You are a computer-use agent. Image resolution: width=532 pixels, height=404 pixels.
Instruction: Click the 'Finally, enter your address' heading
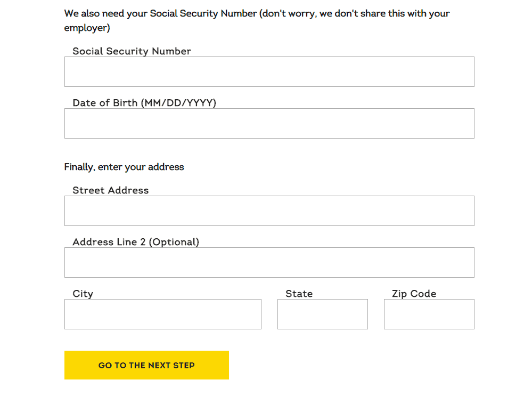pyautogui.click(x=124, y=167)
